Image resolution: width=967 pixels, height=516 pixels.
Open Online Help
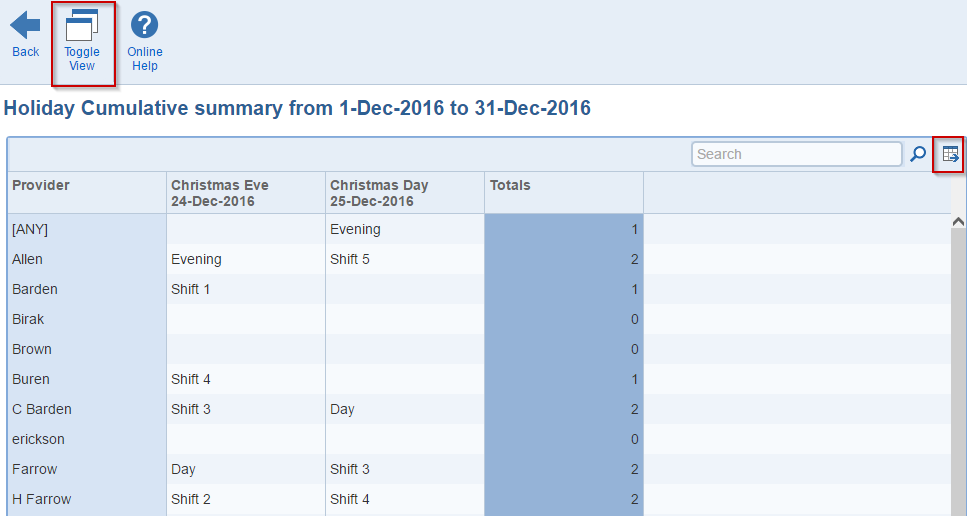click(x=145, y=42)
